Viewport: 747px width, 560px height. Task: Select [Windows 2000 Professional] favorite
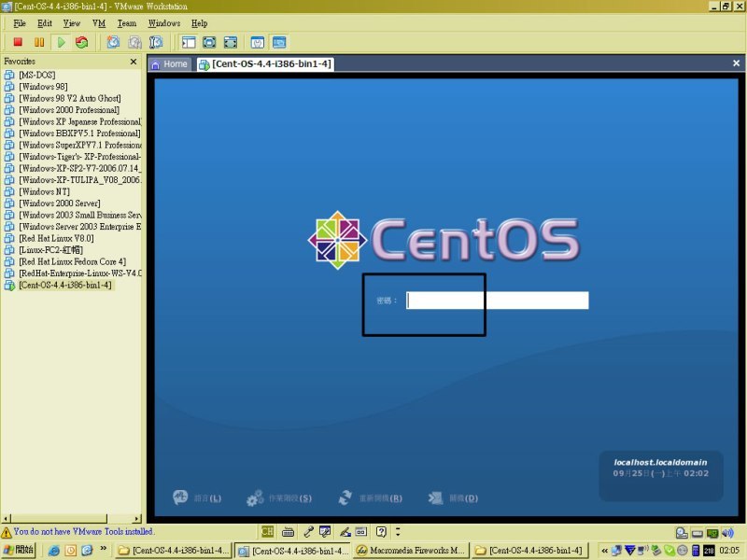point(69,109)
